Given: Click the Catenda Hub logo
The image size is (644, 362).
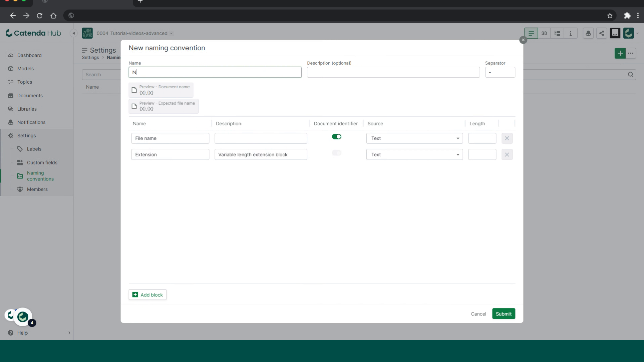Looking at the screenshot, I should [x=34, y=33].
